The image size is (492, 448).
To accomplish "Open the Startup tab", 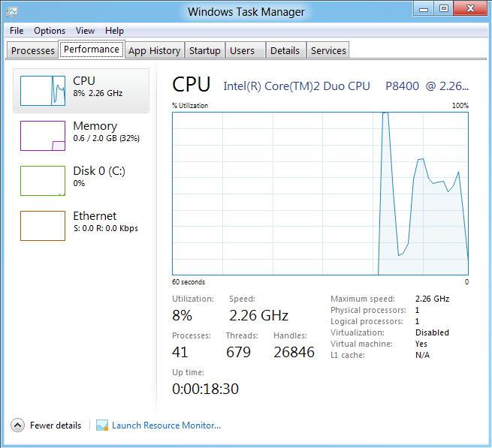I will click(x=204, y=50).
